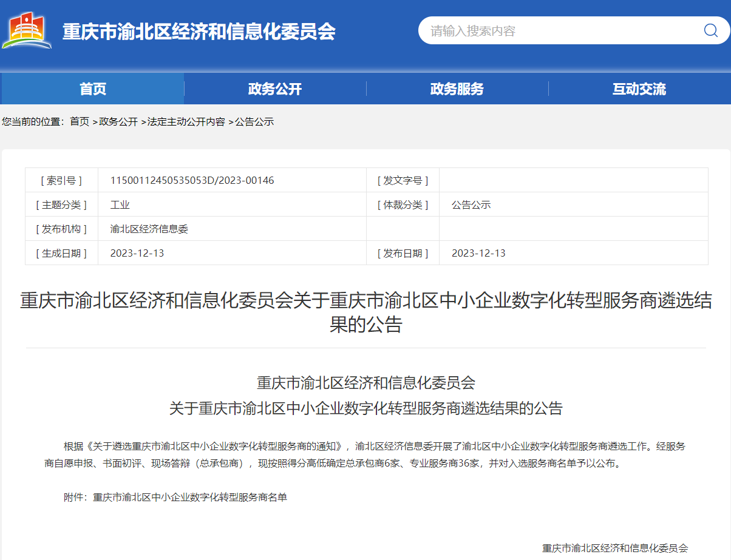Screen dimensions: 731x560
Task: Open the 政务服务 navigation tab
Action: pos(457,89)
